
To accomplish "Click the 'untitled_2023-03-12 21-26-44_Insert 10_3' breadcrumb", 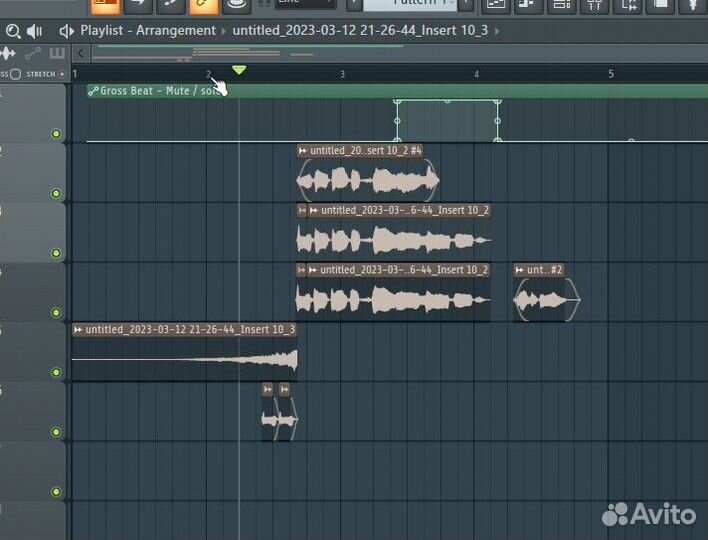I will click(360, 30).
